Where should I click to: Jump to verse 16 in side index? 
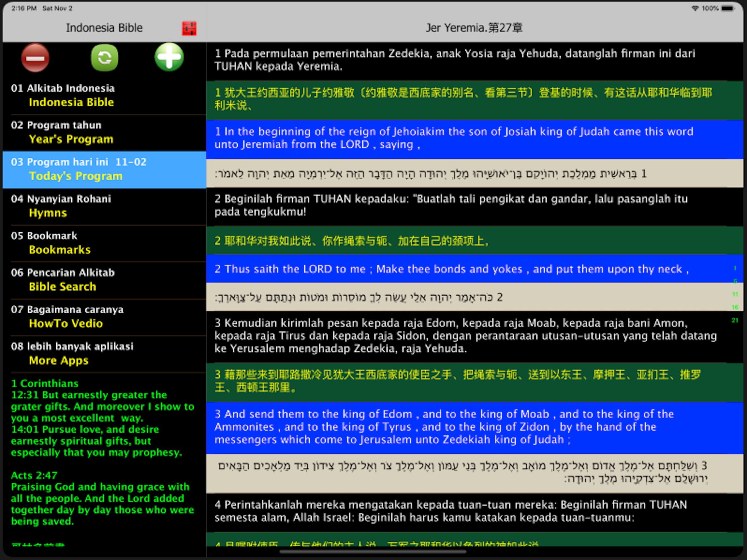(x=735, y=307)
